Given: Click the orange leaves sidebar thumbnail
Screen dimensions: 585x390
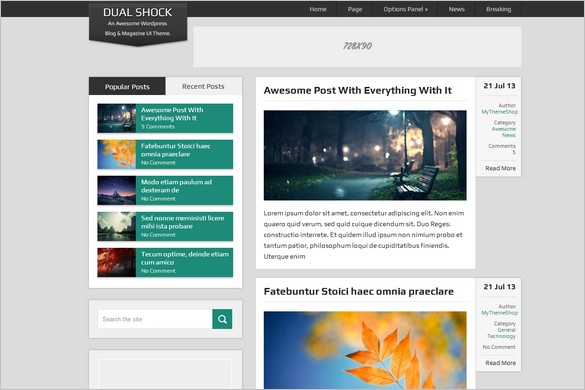Looking at the screenshot, I should [x=117, y=155].
